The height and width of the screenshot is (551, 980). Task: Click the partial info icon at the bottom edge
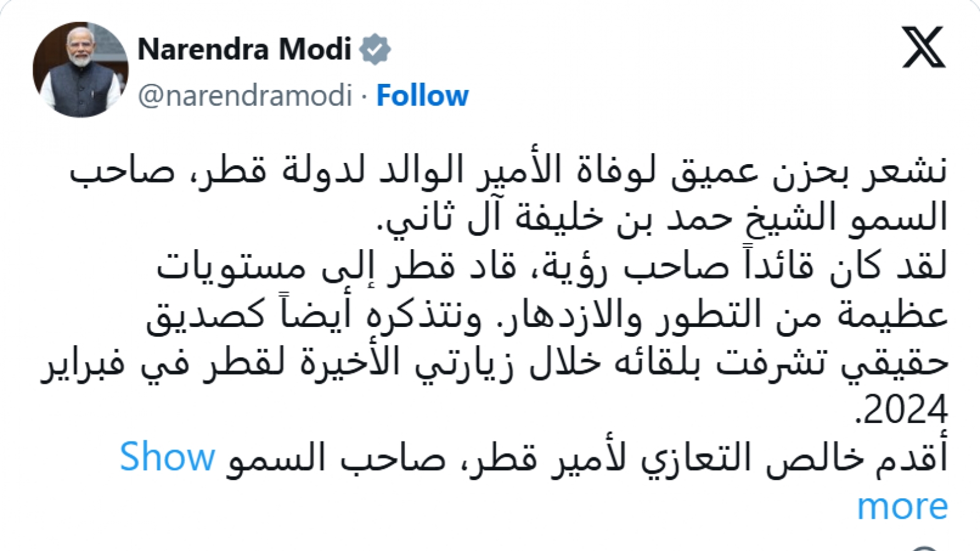point(924,548)
